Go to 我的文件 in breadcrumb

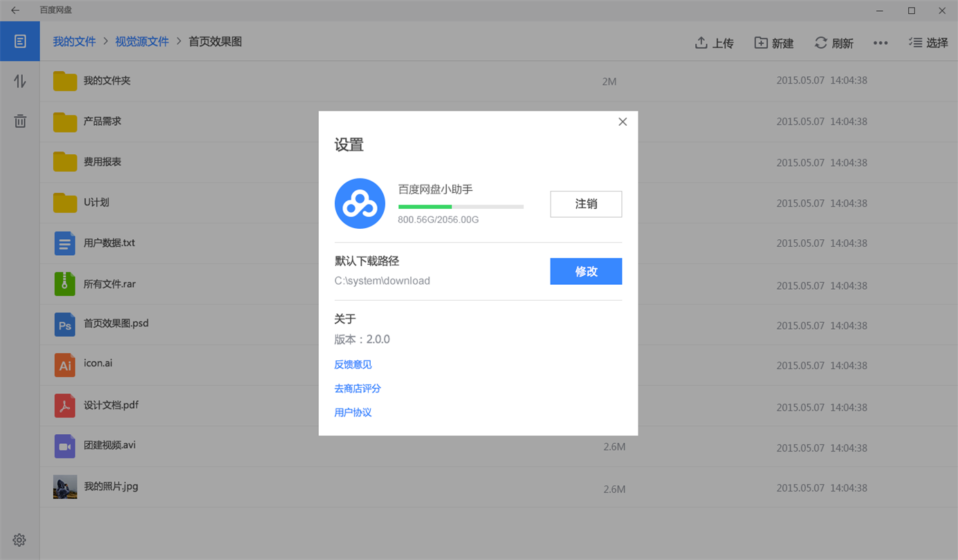click(74, 41)
